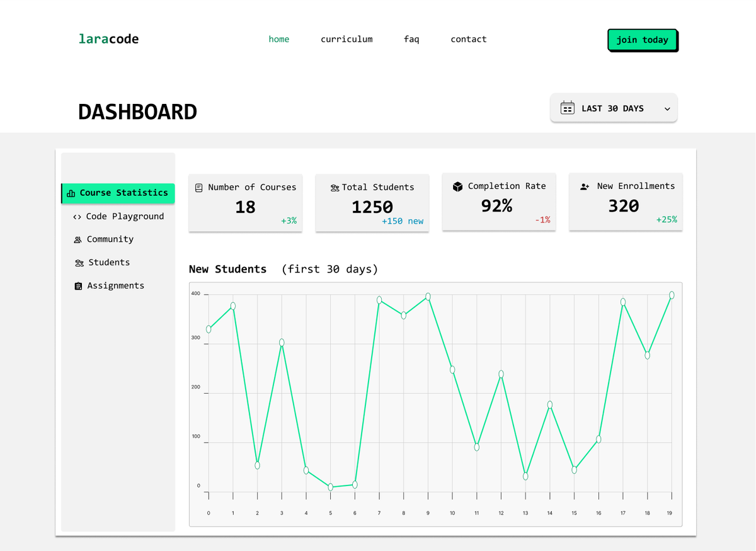Click the join today button

pos(643,40)
